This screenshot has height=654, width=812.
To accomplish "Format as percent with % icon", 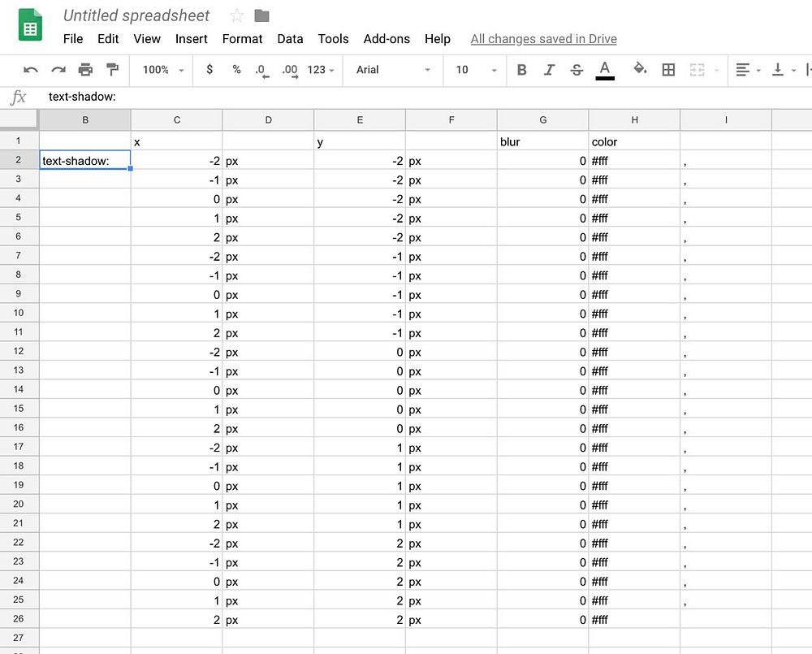I will pos(236,69).
